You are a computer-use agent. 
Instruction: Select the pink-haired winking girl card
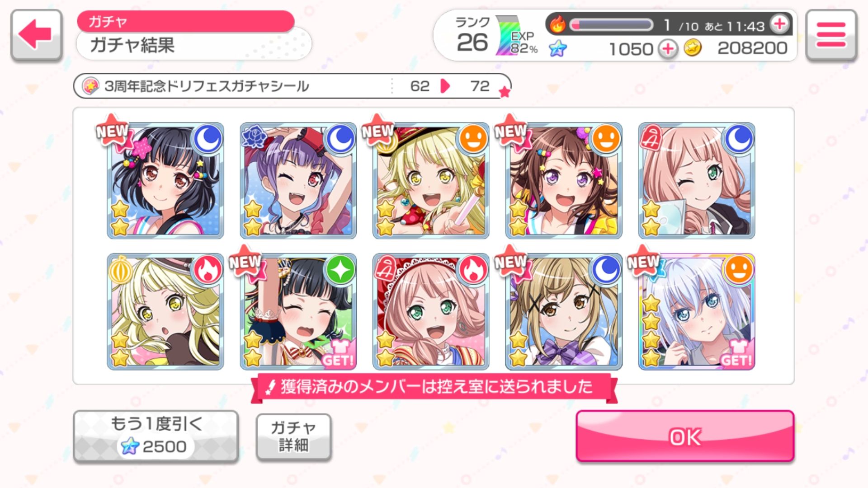696,180
